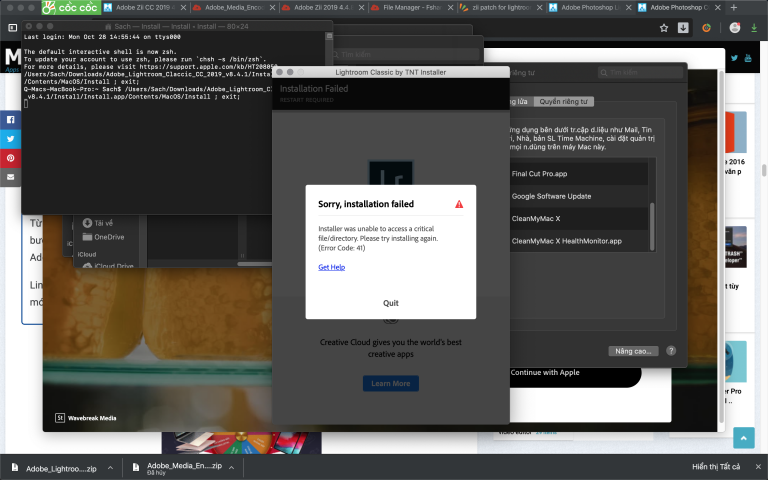This screenshot has width=768, height=480.
Task: Close the zii patch for lightroom tab
Action: (539, 7)
